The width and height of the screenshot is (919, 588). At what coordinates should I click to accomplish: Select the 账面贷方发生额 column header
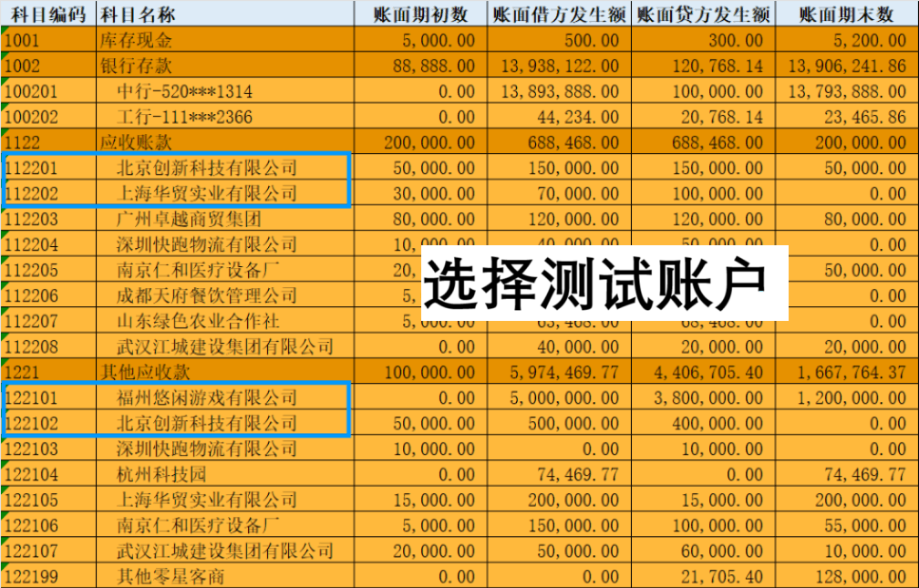coord(703,14)
